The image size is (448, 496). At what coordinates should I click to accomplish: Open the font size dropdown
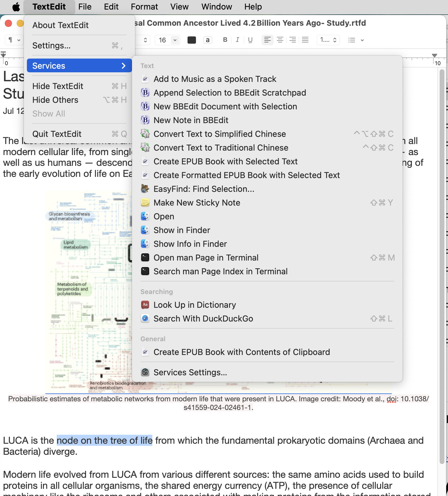[x=175, y=40]
